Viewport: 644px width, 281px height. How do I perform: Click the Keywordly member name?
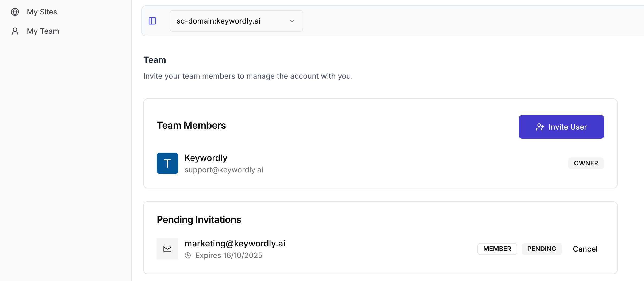coord(206,158)
